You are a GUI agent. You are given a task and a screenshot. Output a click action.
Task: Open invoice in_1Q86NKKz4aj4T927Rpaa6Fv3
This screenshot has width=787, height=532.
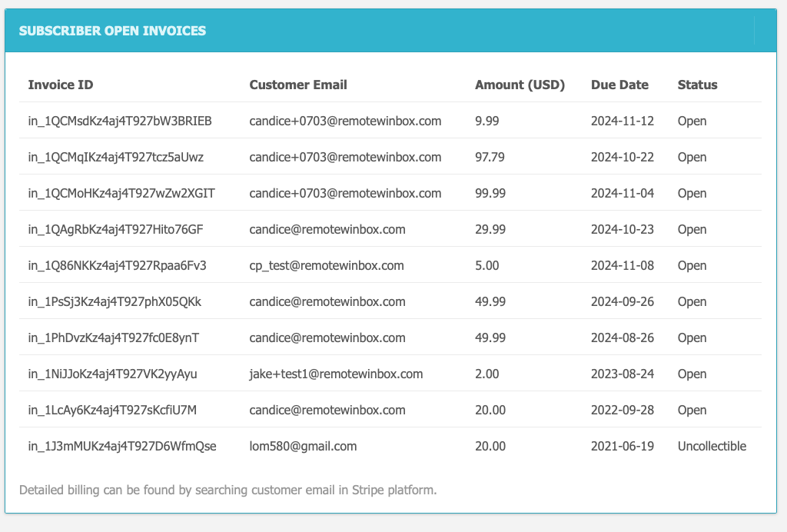click(x=111, y=265)
